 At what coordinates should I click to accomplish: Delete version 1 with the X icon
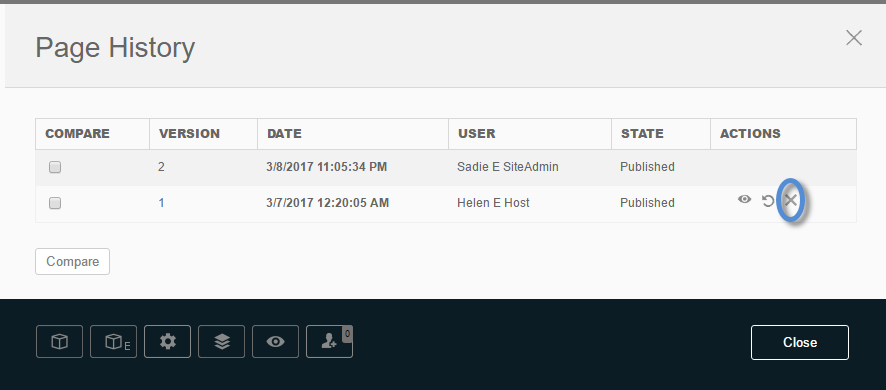point(791,200)
